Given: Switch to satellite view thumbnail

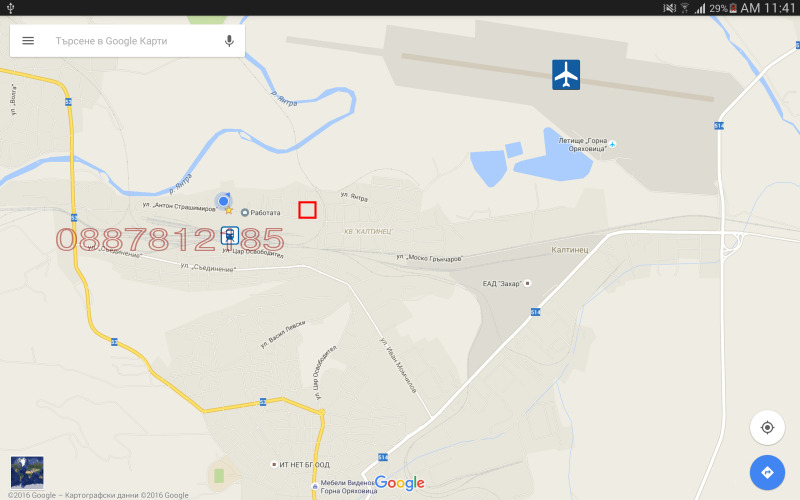Looking at the screenshot, I should click(27, 472).
